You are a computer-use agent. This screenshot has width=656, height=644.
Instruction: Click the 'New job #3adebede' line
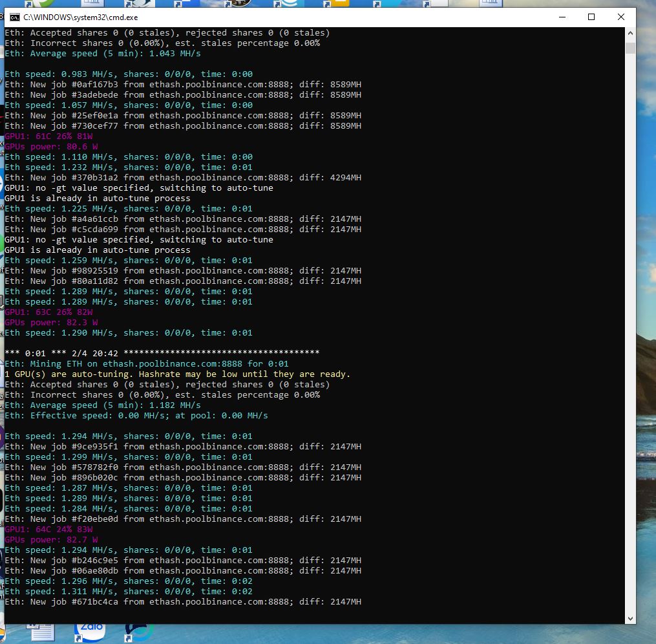click(x=183, y=95)
